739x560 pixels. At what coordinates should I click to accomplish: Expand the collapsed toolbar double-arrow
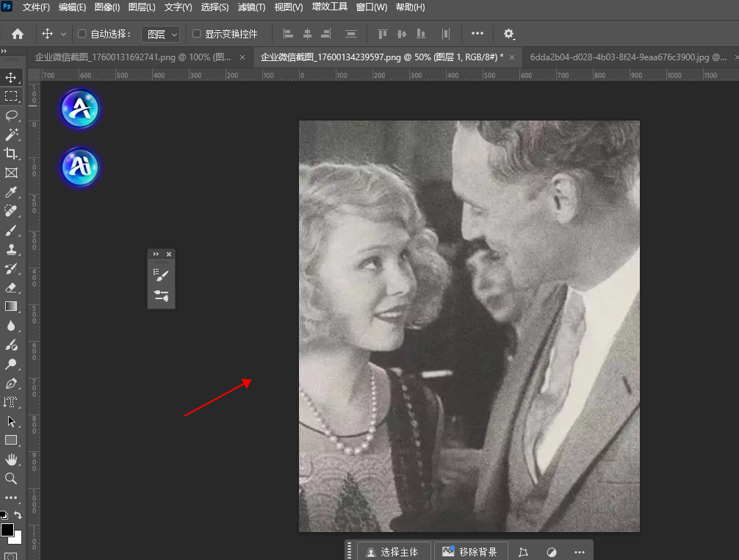point(4,51)
